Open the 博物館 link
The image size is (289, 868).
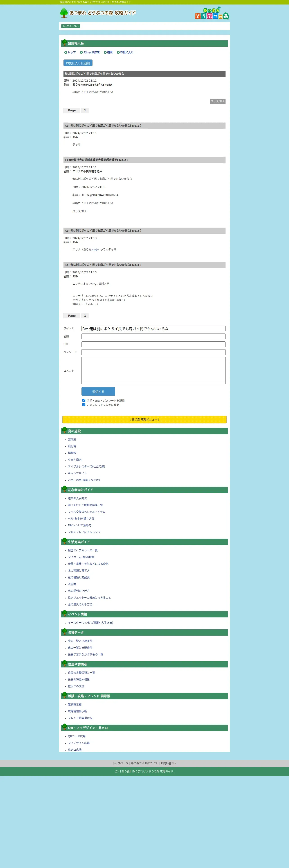click(72, 453)
